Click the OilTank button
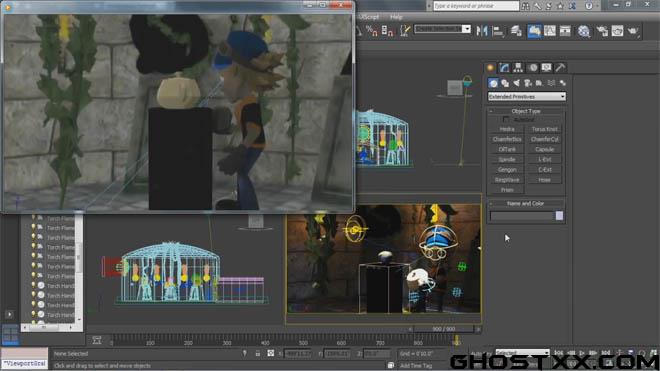This screenshot has width=660, height=371. 507,149
